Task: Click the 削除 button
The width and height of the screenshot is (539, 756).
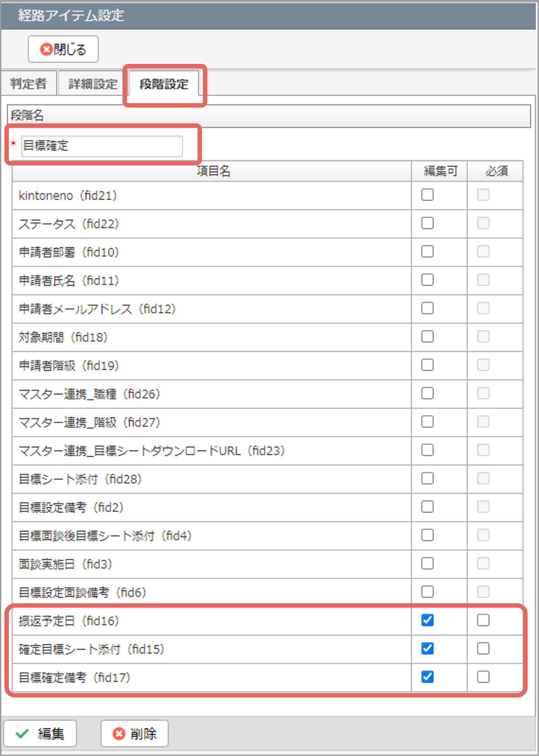Action: [x=135, y=734]
